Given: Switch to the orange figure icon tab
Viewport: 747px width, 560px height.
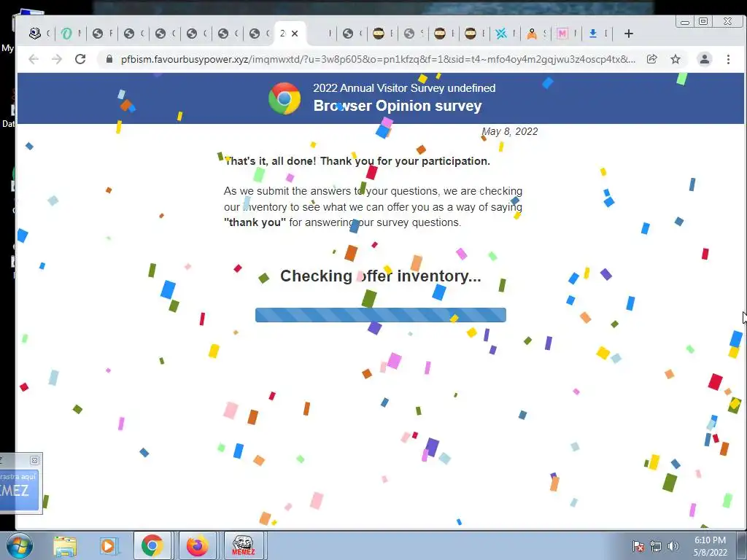Looking at the screenshot, I should coord(532,34).
